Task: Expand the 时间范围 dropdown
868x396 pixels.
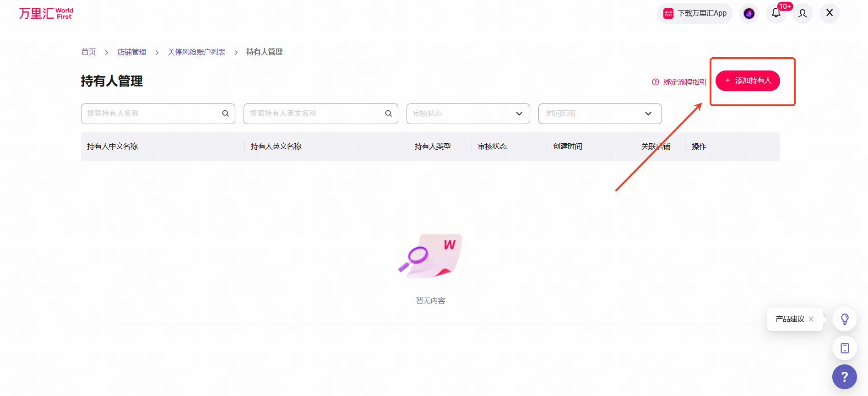Action: point(600,114)
